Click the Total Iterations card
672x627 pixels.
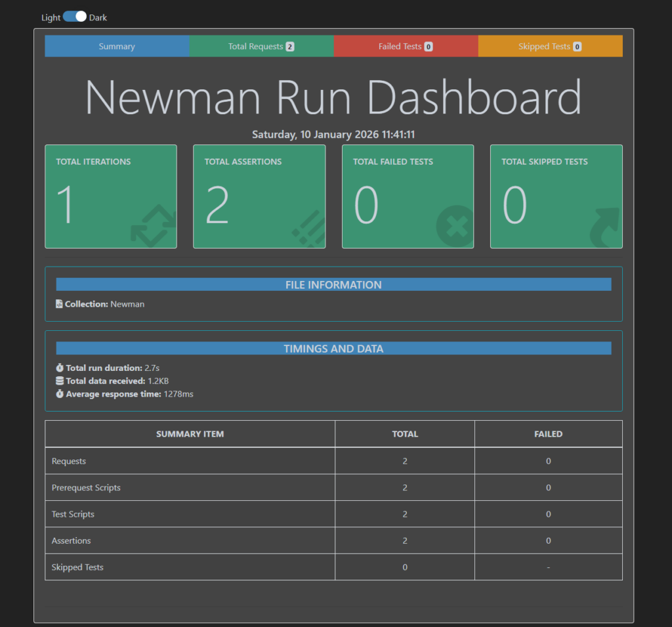coord(110,196)
